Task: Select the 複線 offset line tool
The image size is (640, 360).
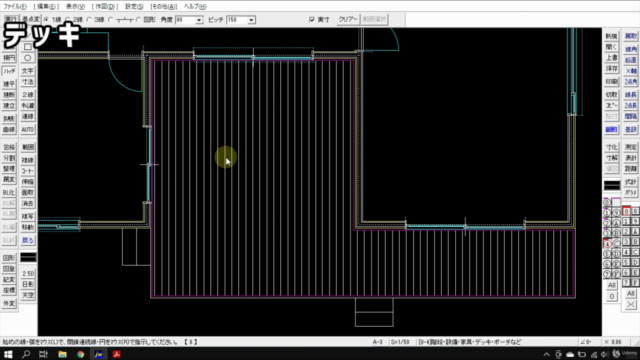Action: point(28,160)
